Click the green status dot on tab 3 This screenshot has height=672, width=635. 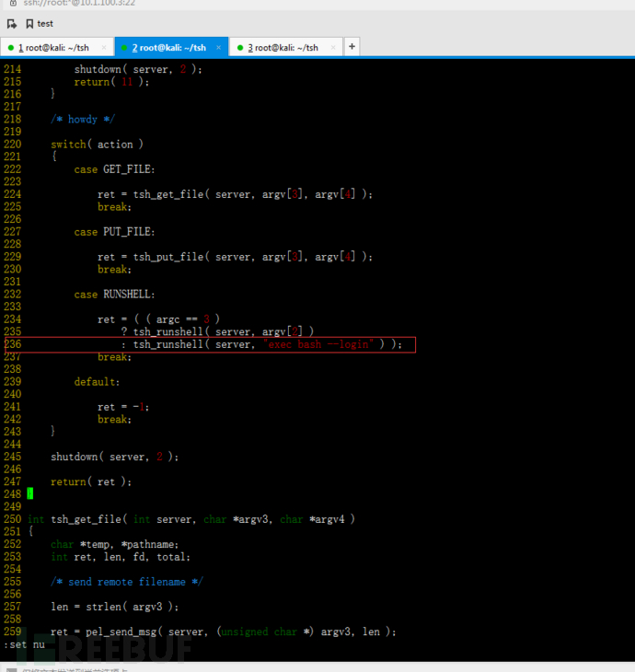click(240, 48)
